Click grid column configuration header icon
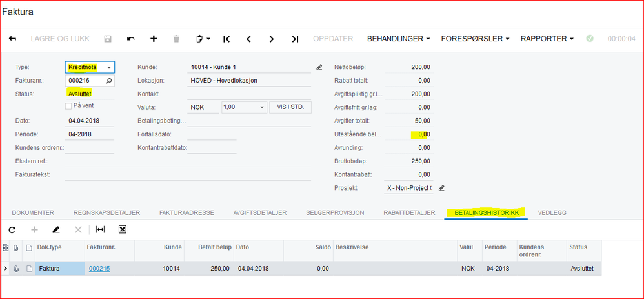 point(5,247)
